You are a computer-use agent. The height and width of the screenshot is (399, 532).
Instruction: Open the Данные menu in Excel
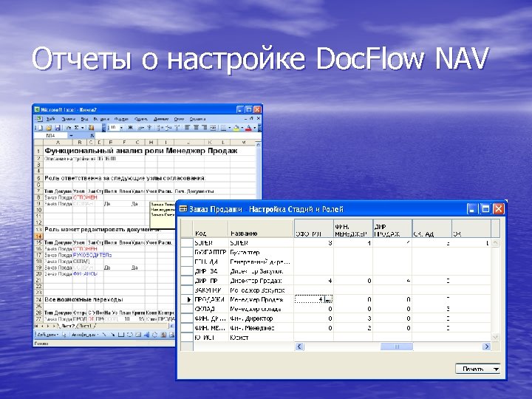pyautogui.click(x=161, y=119)
